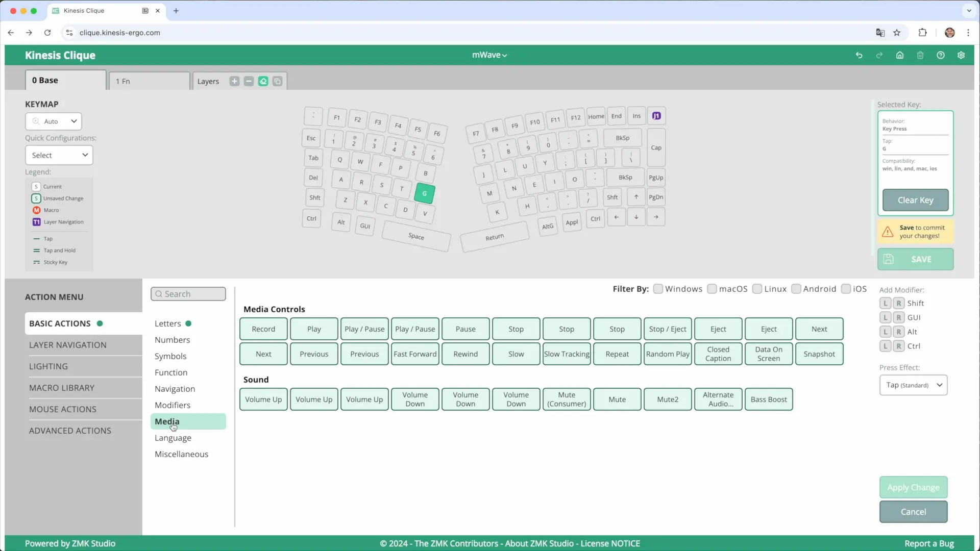Open help via question mark icon

(941, 55)
